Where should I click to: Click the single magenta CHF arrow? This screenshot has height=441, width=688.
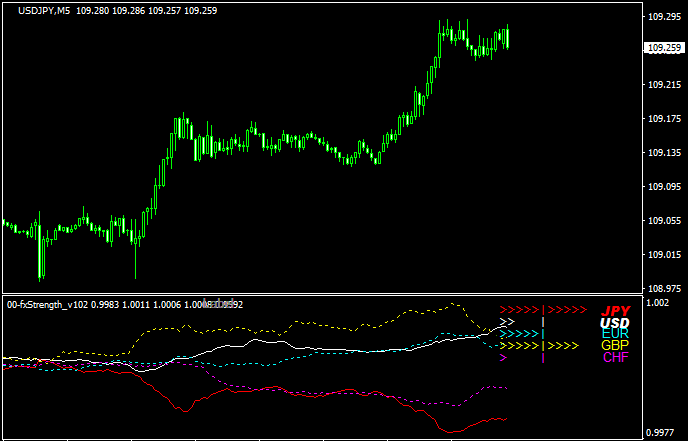(503, 358)
